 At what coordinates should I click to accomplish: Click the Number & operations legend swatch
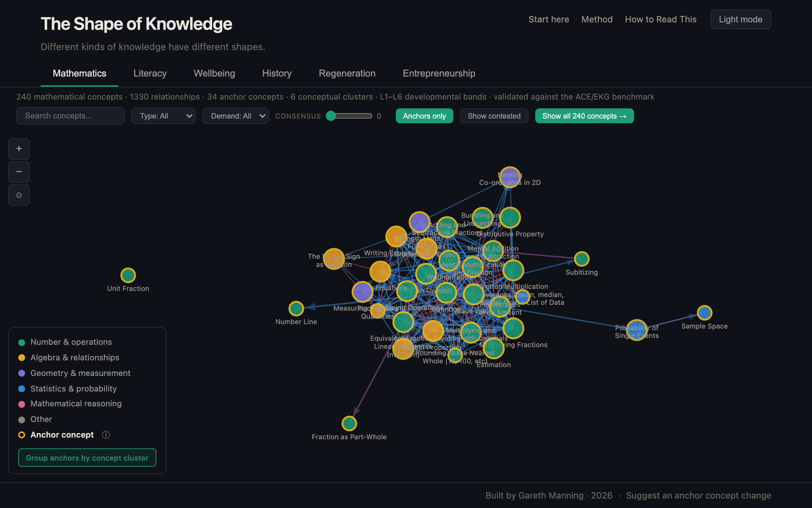coord(22,342)
